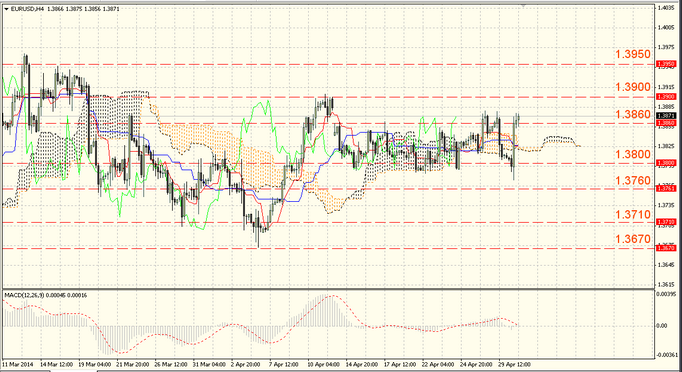The width and height of the screenshot is (682, 372).
Task: Click the 1.3615 price scale value
Action: (666, 285)
